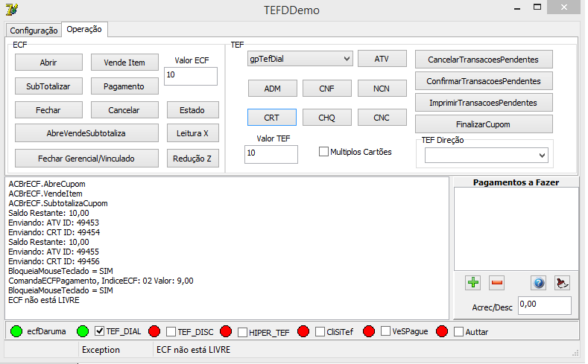Click ConfirmarTransacoesPendentes button
This screenshot has height=364, width=588.
coord(484,81)
